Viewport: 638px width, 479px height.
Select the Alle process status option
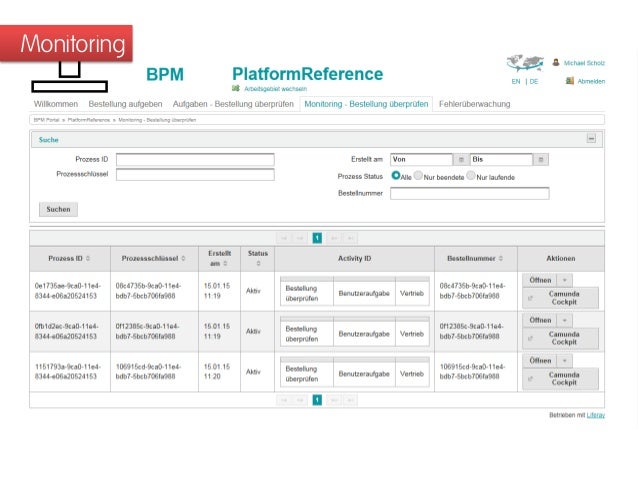click(x=395, y=175)
